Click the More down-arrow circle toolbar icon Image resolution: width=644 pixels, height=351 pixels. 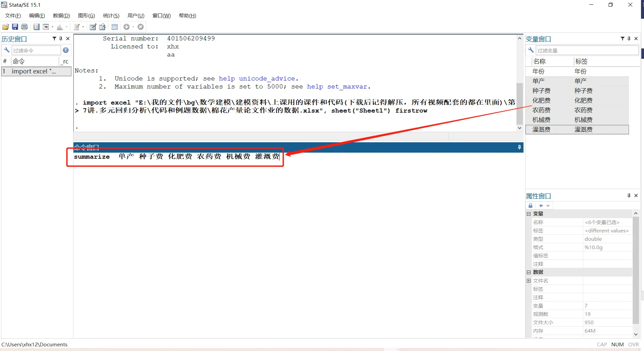pos(127,27)
